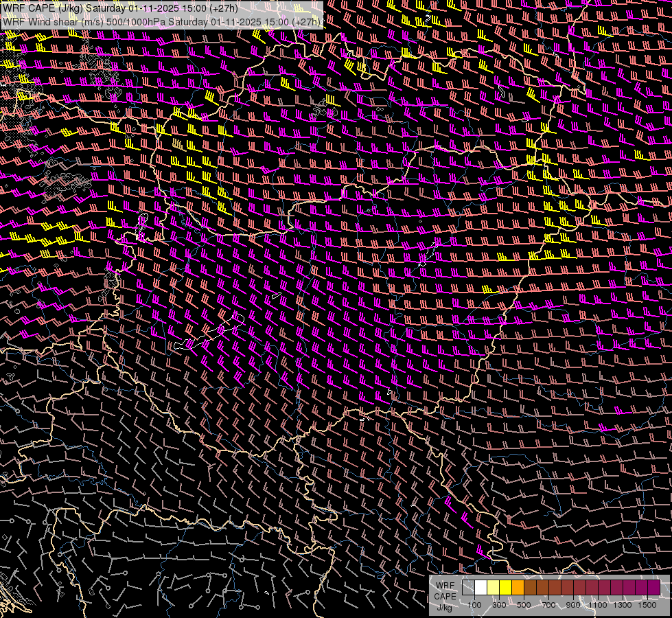The image size is (672, 618).
Task: Click the legend value 100
Action: 474,605
